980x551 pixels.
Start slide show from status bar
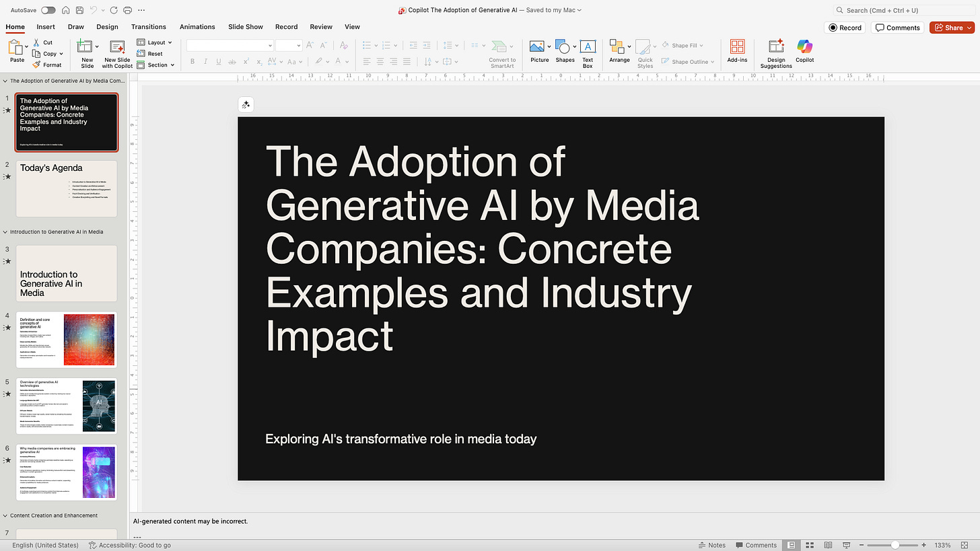847,545
